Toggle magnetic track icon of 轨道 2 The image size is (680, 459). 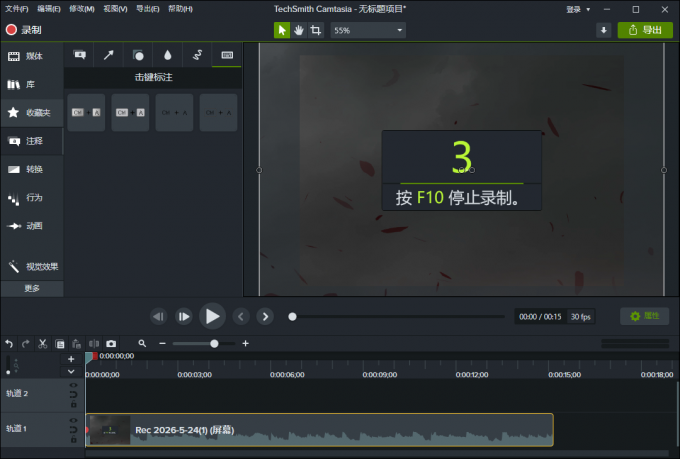(x=73, y=395)
